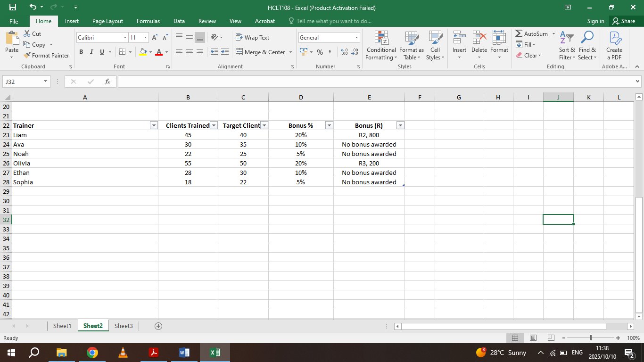Toggle underline formatting

tap(101, 52)
